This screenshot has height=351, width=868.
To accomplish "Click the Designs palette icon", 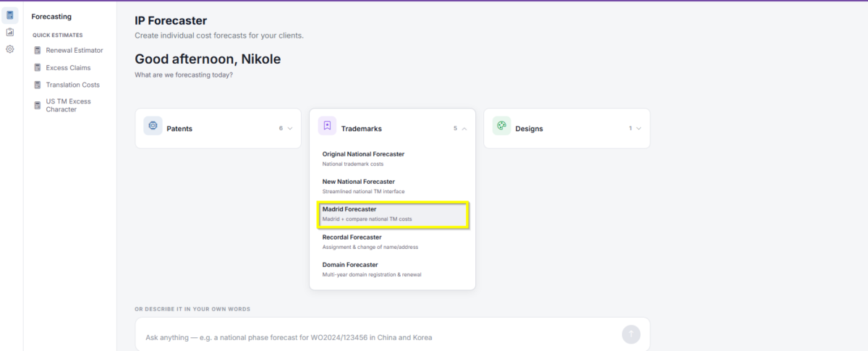I will click(501, 126).
